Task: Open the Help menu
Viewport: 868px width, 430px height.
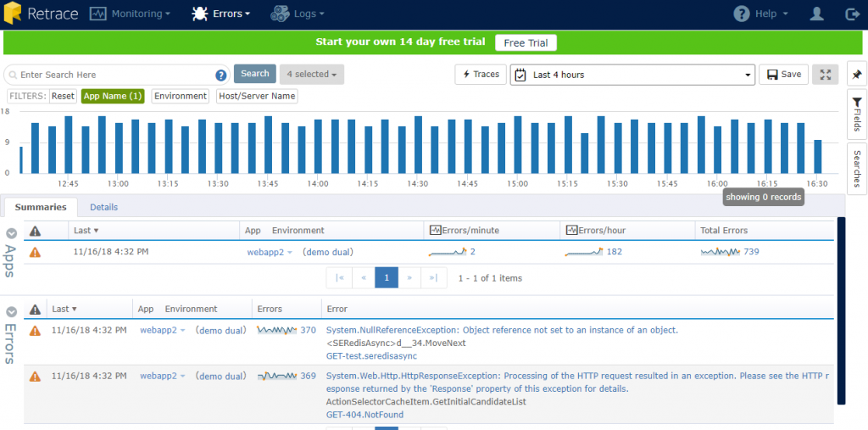Action: coord(760,14)
